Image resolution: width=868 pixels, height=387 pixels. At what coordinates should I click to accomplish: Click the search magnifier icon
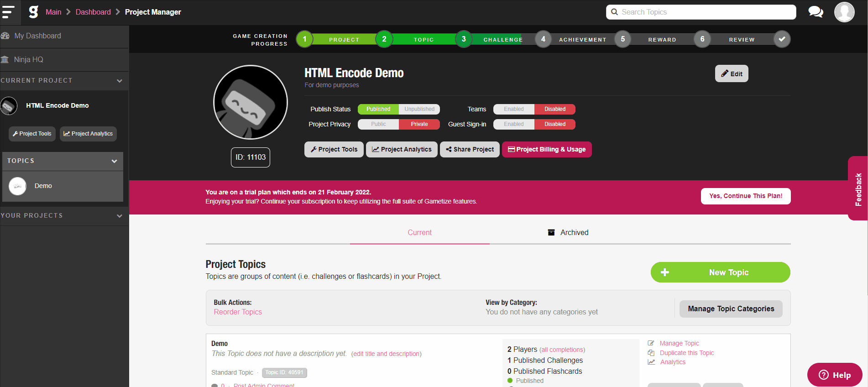(614, 12)
